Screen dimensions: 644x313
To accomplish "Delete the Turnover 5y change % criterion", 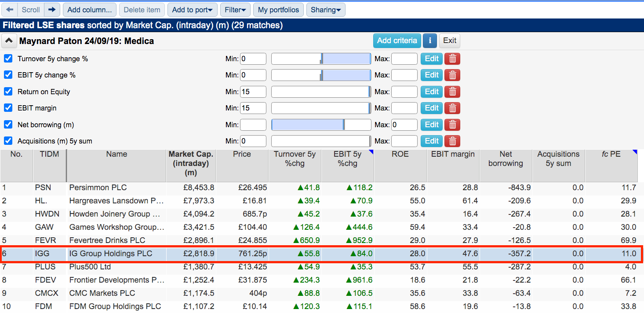I will tap(452, 59).
